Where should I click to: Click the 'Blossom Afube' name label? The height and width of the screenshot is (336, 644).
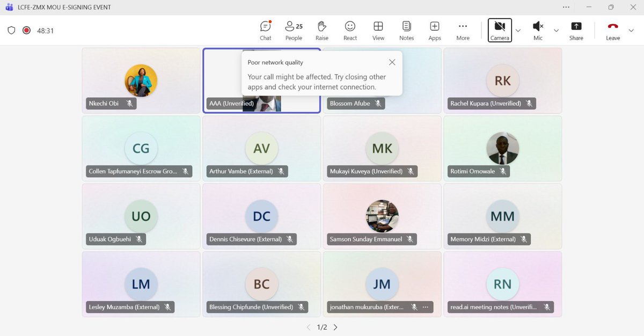point(350,103)
